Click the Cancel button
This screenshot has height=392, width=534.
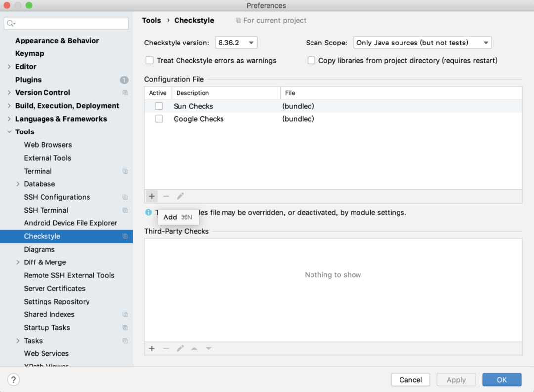click(410, 380)
